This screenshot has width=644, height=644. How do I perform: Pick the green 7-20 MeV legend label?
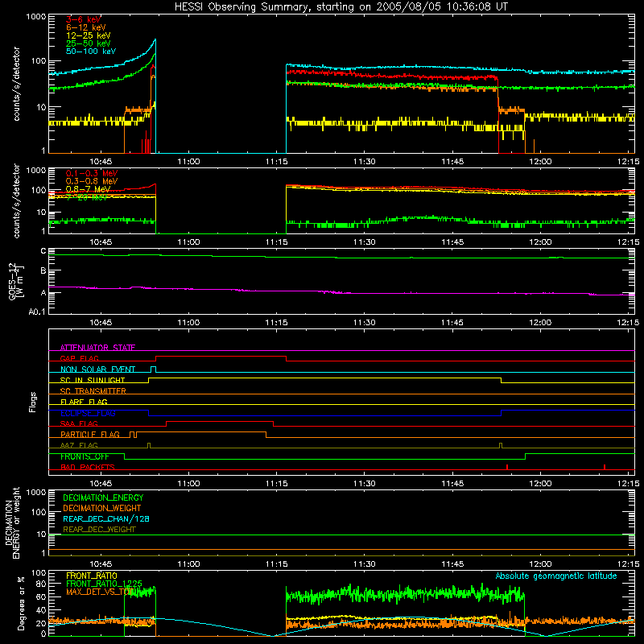(x=87, y=197)
